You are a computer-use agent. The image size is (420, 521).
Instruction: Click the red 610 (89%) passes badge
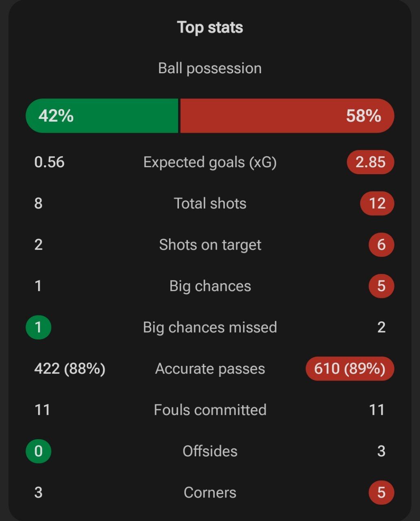(350, 368)
